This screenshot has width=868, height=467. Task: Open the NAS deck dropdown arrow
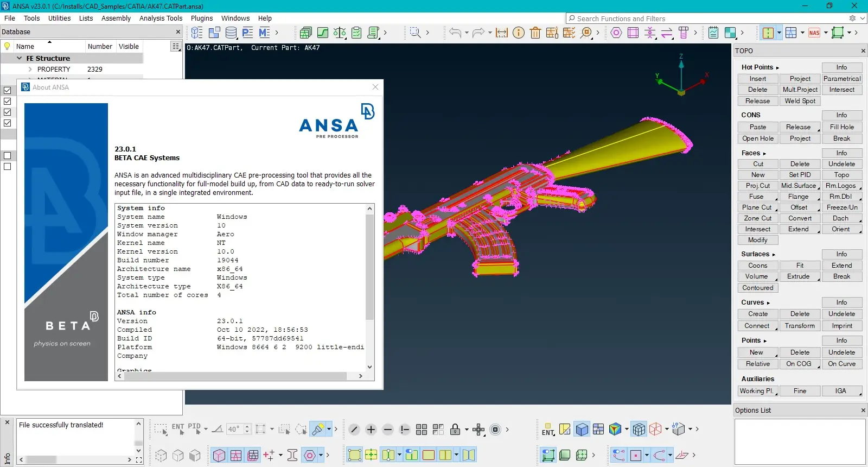pyautogui.click(x=826, y=33)
